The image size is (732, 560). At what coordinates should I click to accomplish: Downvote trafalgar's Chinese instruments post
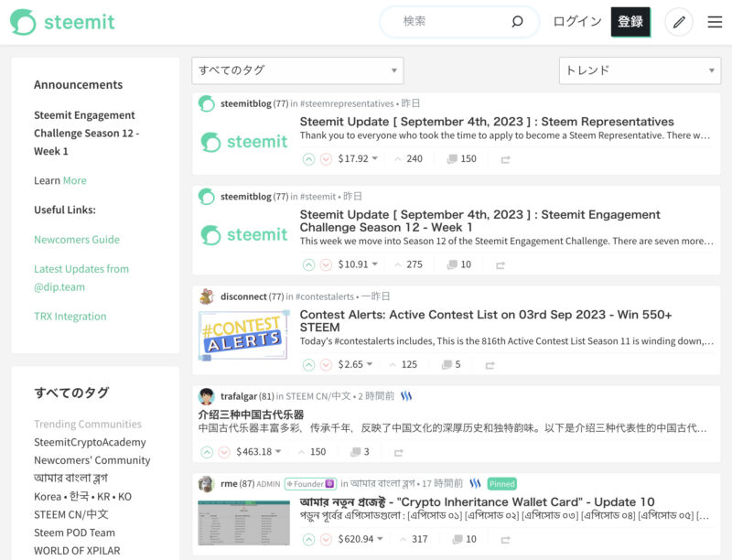224,452
